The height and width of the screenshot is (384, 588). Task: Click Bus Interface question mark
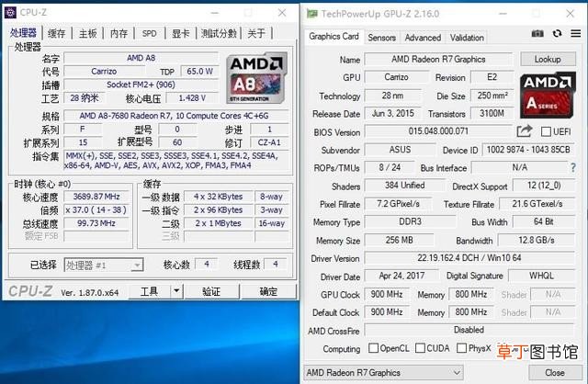pos(573,167)
